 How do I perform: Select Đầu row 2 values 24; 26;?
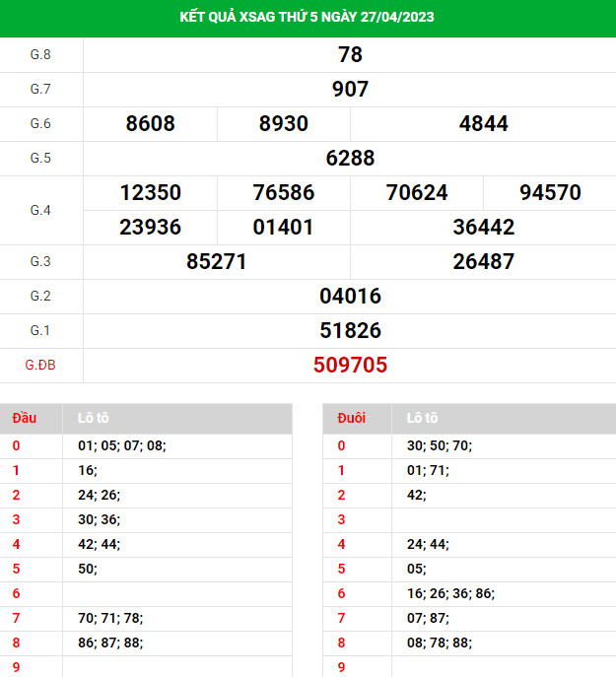[x=99, y=496]
